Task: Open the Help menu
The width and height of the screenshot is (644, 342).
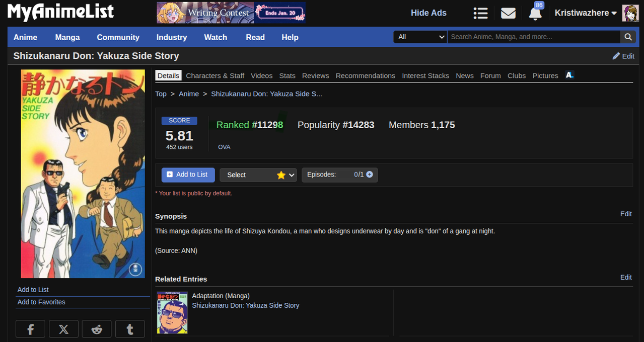Action: tap(290, 37)
